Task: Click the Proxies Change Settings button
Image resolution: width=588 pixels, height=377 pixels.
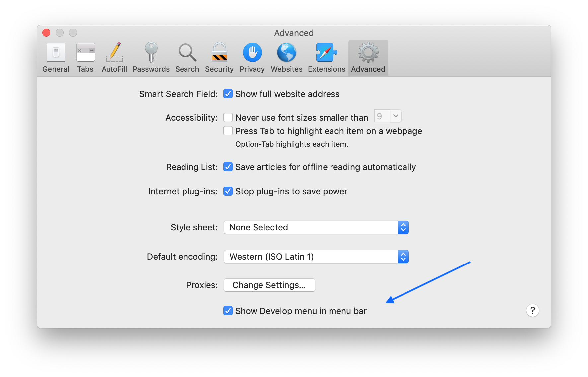Action: [x=269, y=285]
